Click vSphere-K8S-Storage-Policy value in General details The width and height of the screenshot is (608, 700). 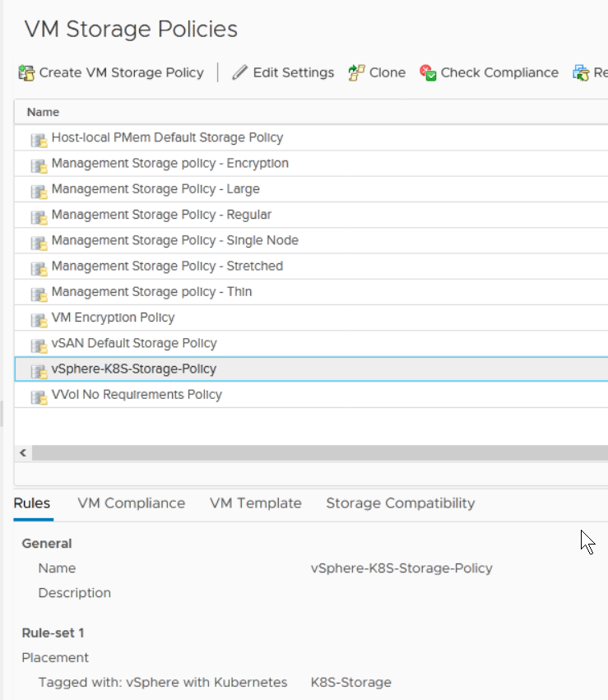(401, 568)
